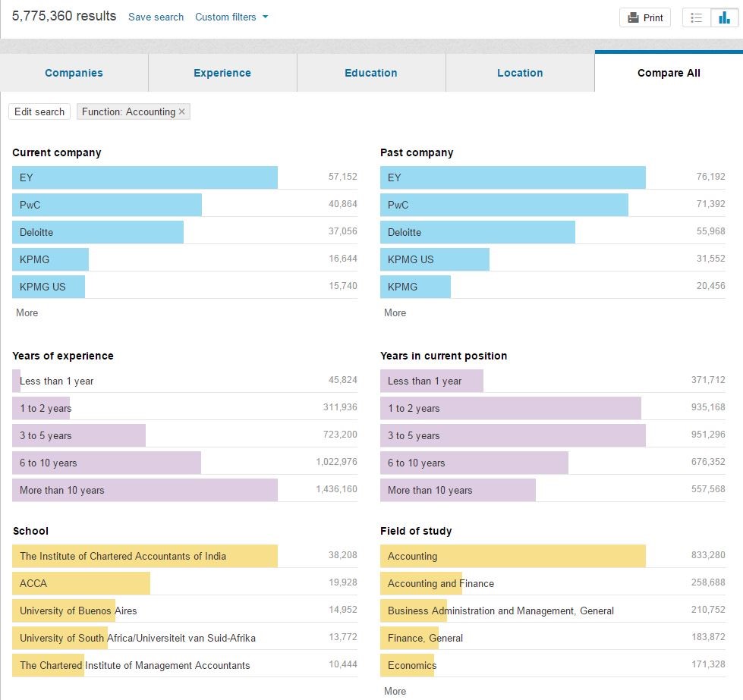Click the 5,775,360 results count

coord(64,16)
